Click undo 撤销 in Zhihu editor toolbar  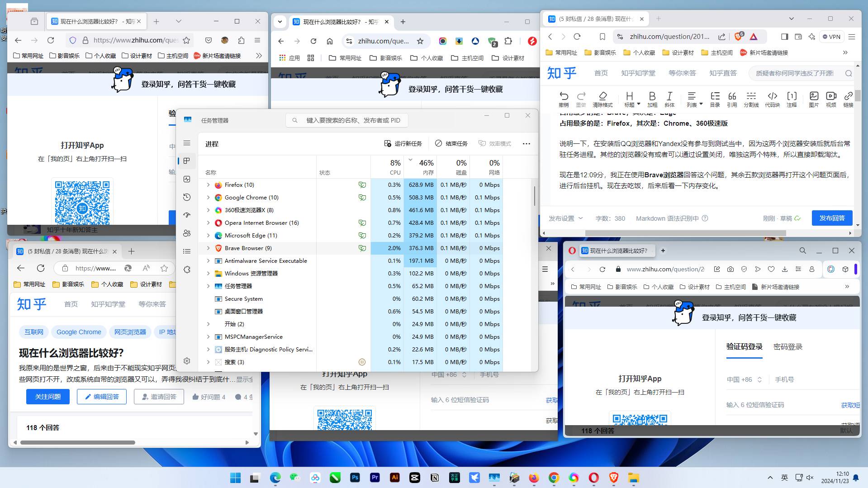tap(564, 99)
